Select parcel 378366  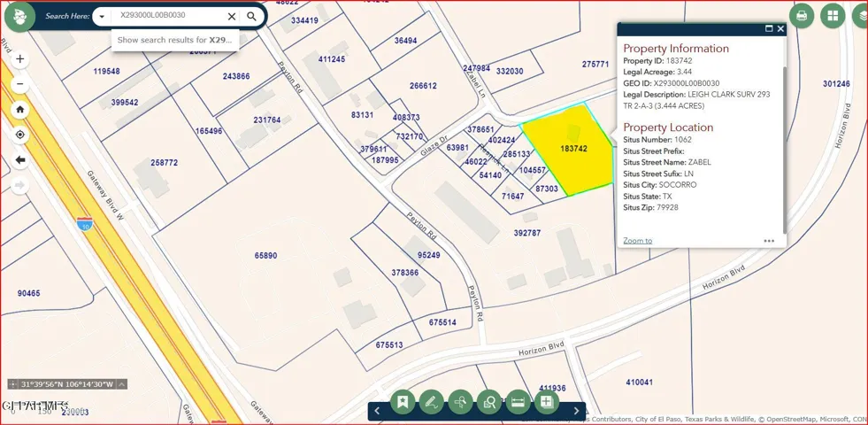(x=404, y=273)
